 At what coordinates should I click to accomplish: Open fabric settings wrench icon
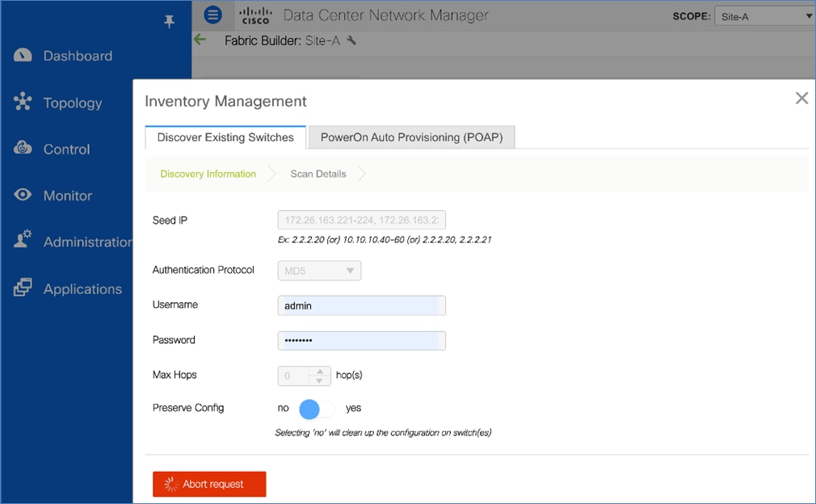click(351, 40)
